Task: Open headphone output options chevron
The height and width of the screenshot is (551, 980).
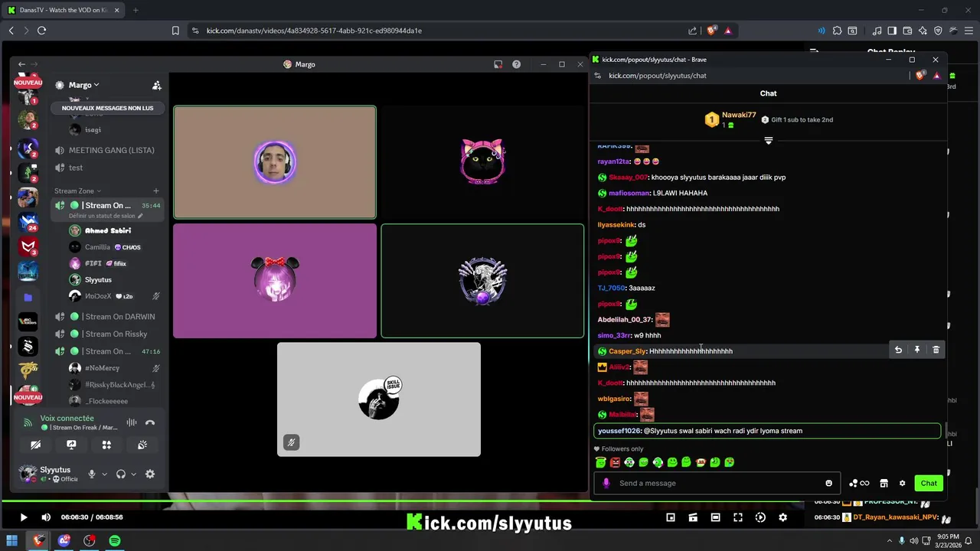Action: (133, 474)
